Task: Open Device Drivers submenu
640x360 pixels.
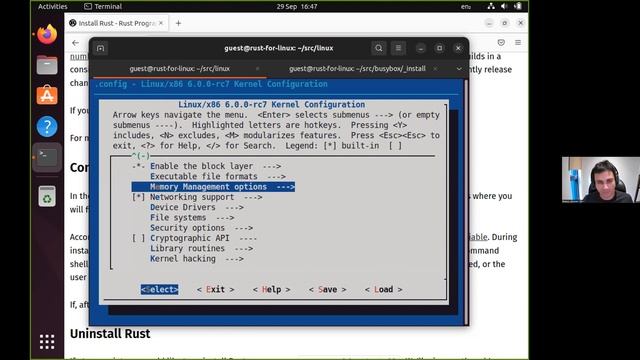Action: [x=197, y=207]
